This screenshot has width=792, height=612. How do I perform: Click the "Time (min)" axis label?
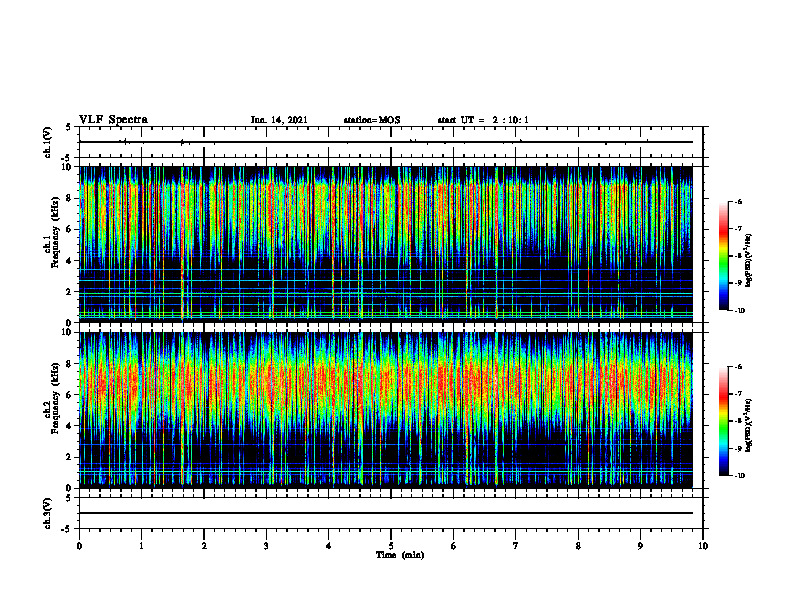click(400, 555)
